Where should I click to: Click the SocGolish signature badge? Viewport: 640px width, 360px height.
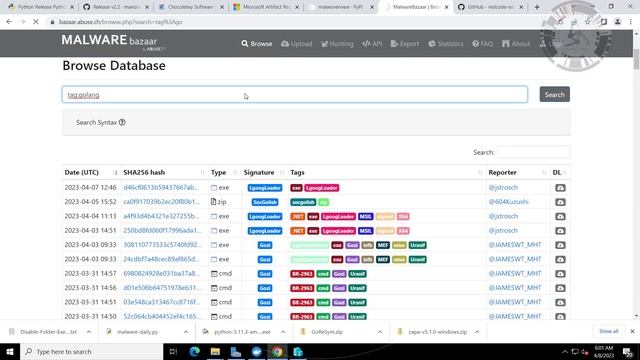click(264, 202)
